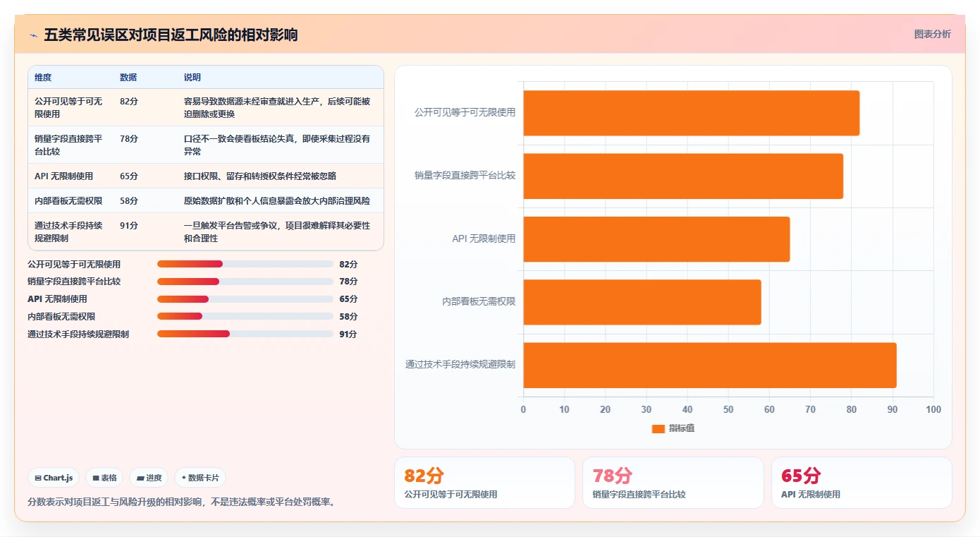The height and width of the screenshot is (537, 980).
Task: Click the 公开可见等于可无限使用 chart bar
Action: coord(691,113)
